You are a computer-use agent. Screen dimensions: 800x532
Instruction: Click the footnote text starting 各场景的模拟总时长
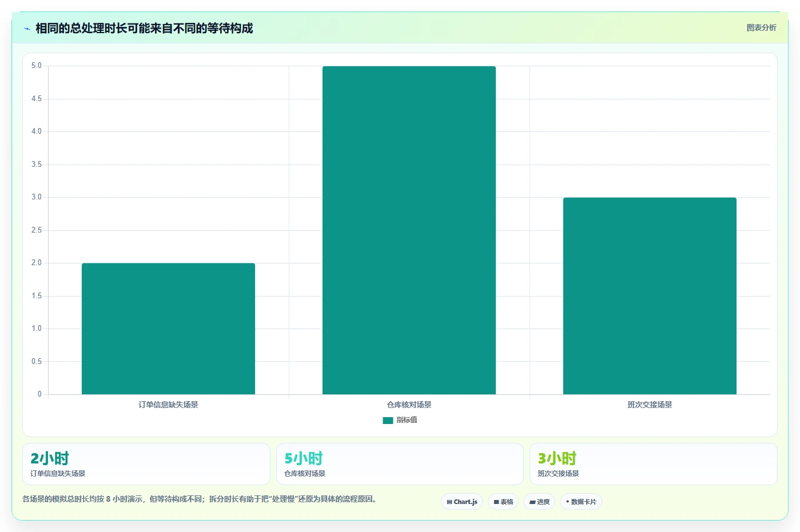coord(199,499)
